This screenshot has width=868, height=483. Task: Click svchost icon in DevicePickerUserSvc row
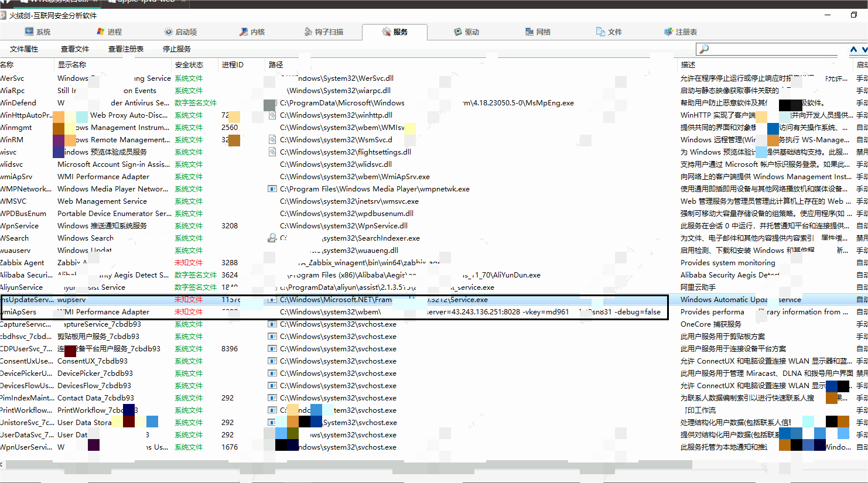pos(272,374)
